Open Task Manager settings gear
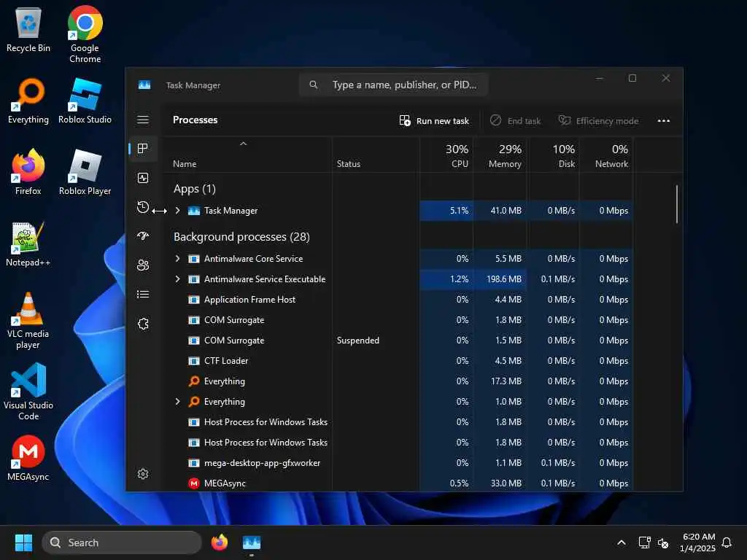The image size is (747, 560). point(143,474)
